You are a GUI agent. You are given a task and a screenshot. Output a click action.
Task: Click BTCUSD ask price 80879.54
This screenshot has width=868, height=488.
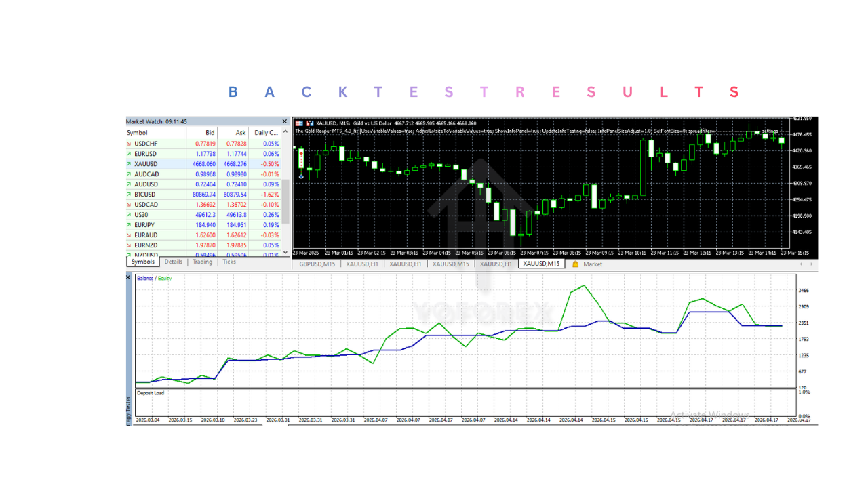point(235,195)
